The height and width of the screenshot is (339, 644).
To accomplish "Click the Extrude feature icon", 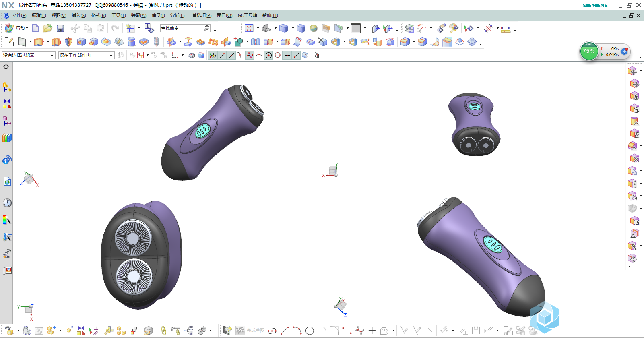I will [x=39, y=42].
